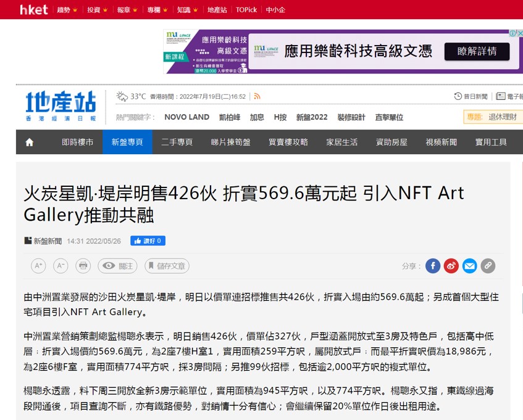Click the 瞭解詳情 button in the banner ad
The height and width of the screenshot is (420, 523).
pos(477,52)
